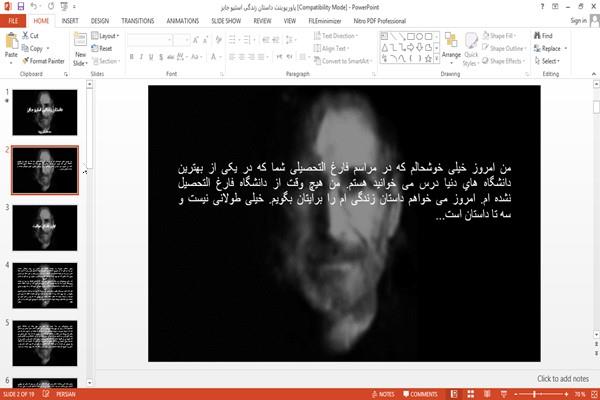Open the FILE tab
The height and width of the screenshot is (400, 600).
13,21
